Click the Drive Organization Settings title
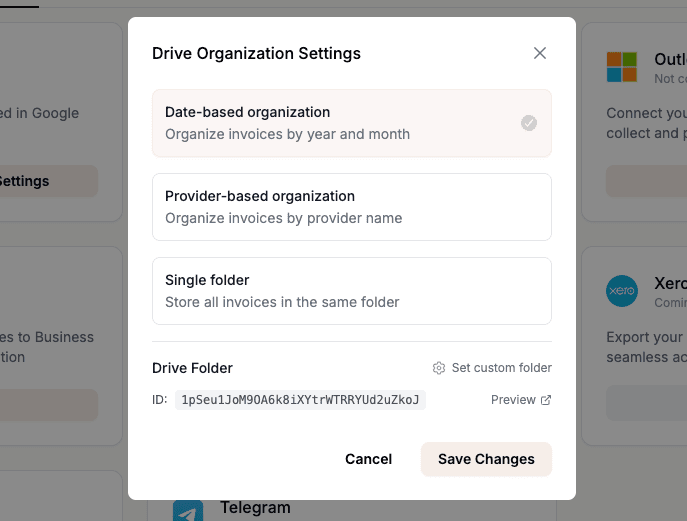This screenshot has width=687, height=521. pos(256,53)
